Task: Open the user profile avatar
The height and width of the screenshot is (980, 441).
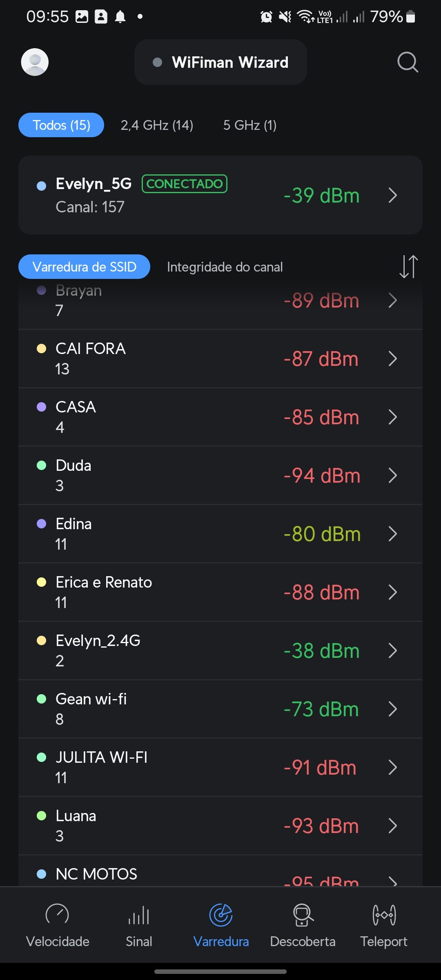Action: [x=35, y=62]
